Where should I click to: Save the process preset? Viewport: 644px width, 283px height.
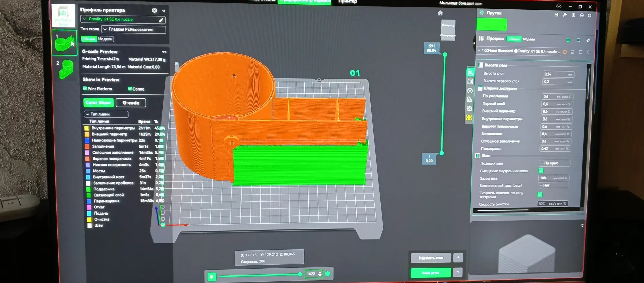click(572, 52)
